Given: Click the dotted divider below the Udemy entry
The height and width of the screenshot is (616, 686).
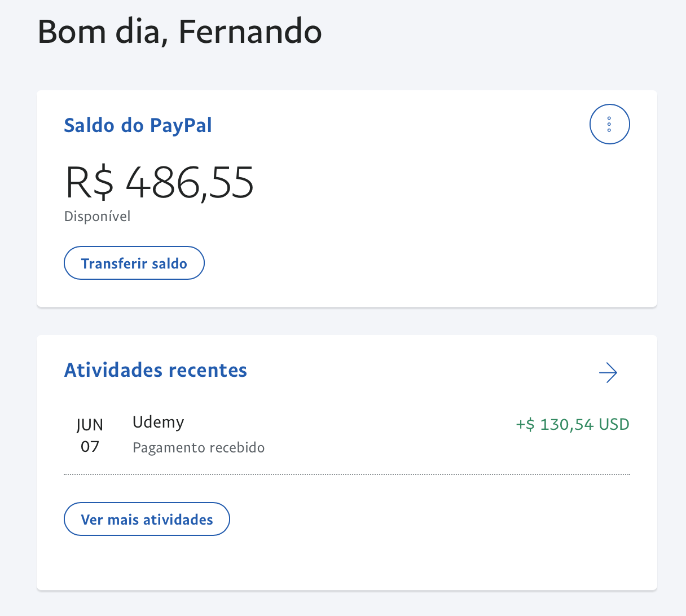Looking at the screenshot, I should coord(346,474).
